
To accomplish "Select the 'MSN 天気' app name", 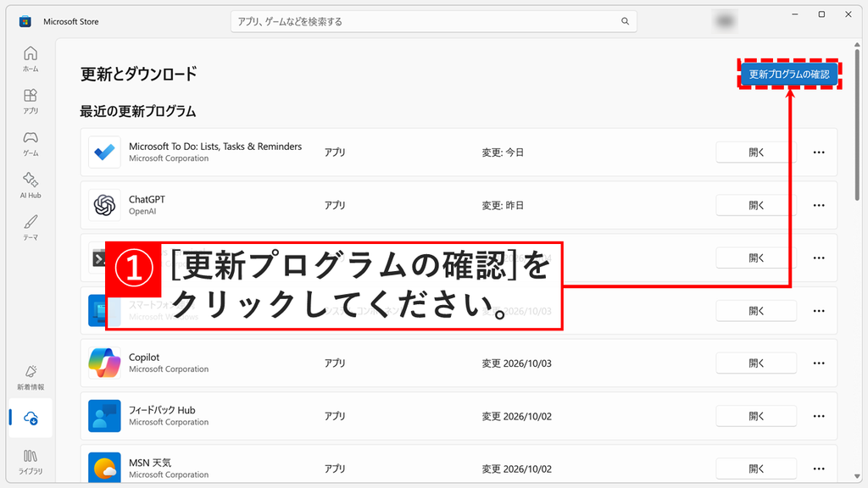I will [150, 463].
